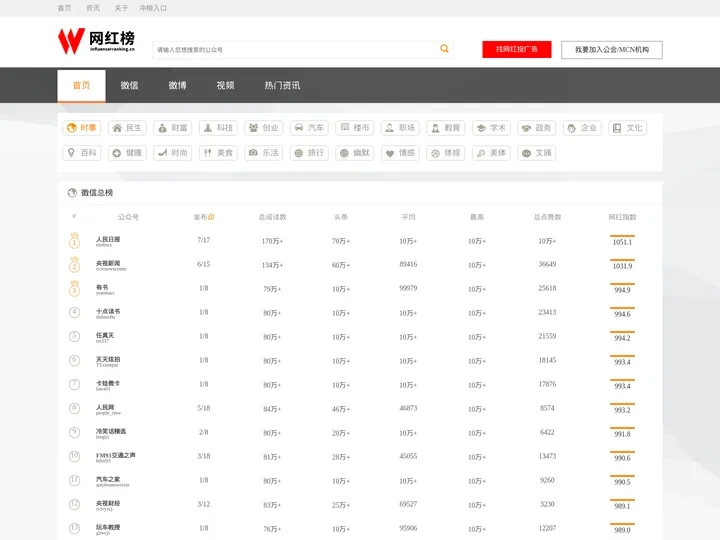Viewport: 720px width, 540px height.
Task: Click the red 找网红投广告 button
Action: pos(517,50)
